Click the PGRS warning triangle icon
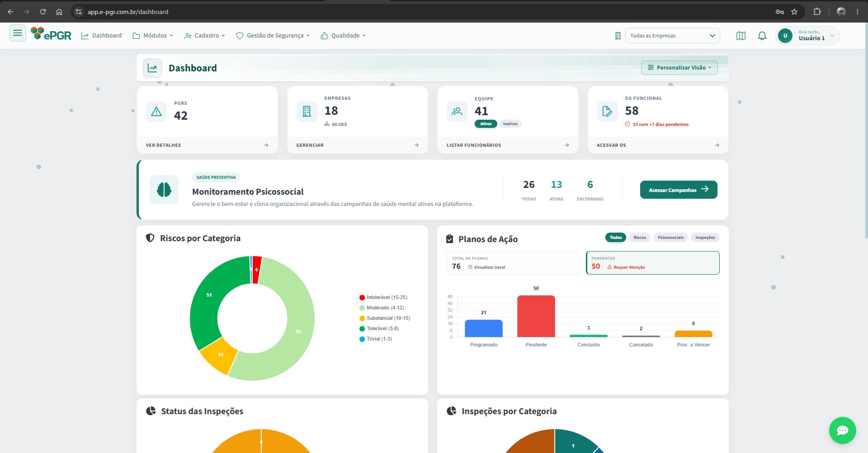This screenshot has height=453, width=868. [x=156, y=111]
